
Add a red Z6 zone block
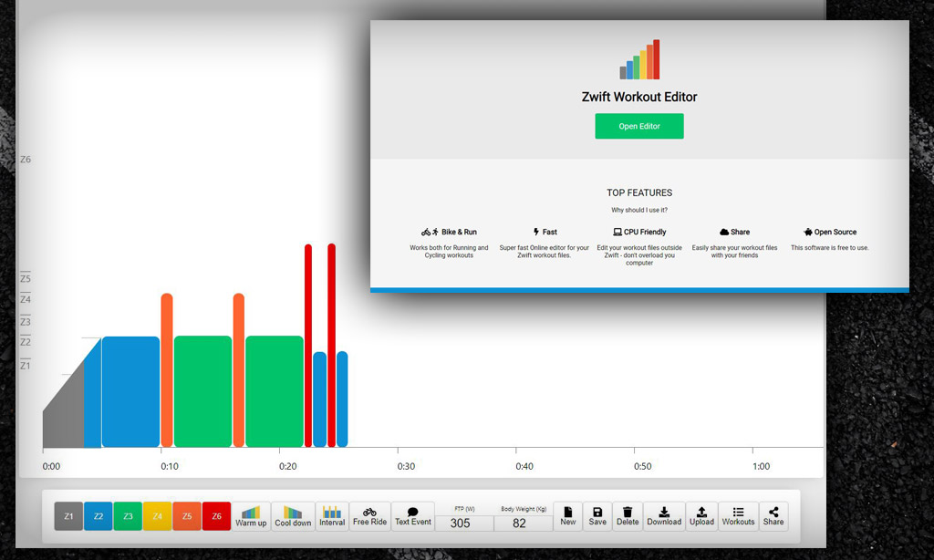217,516
